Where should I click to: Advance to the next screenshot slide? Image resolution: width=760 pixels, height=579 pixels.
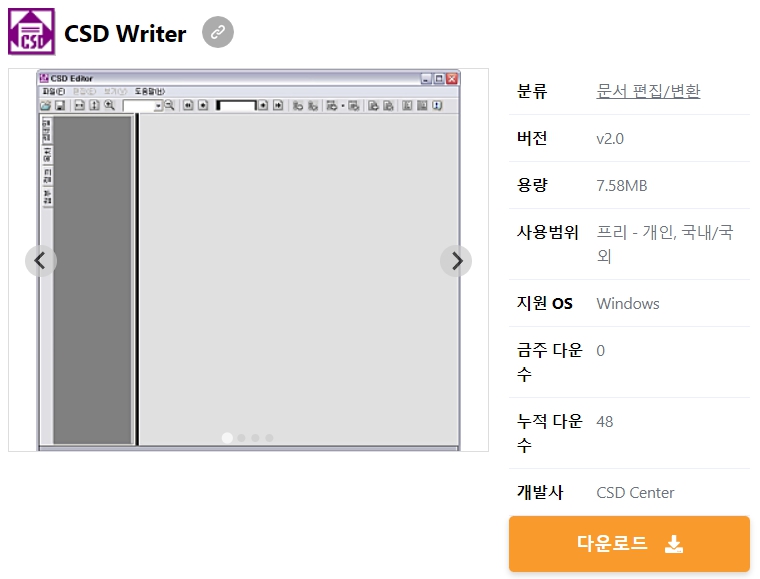tap(456, 261)
